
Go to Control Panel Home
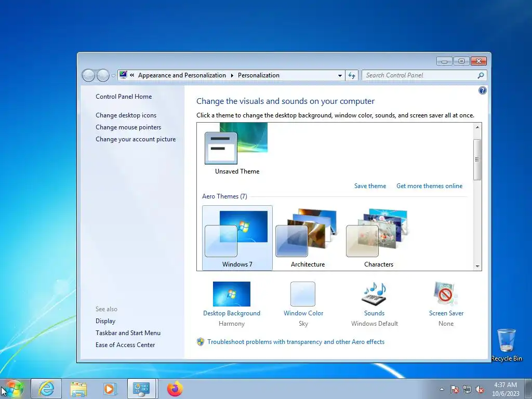click(x=124, y=96)
